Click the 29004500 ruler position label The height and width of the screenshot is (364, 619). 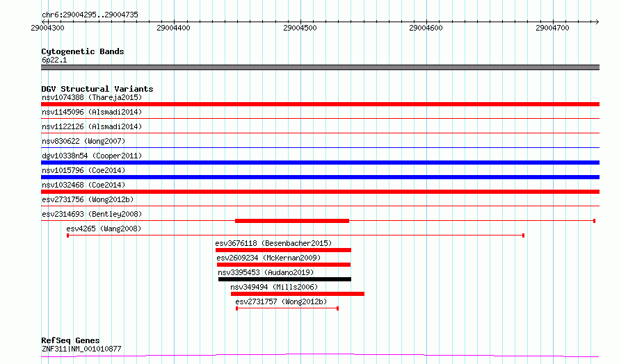point(300,28)
